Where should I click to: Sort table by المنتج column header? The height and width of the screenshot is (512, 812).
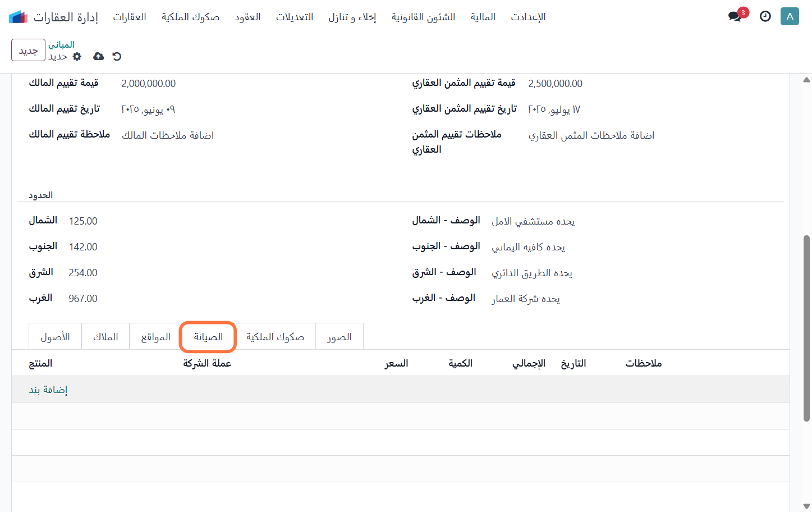point(41,363)
